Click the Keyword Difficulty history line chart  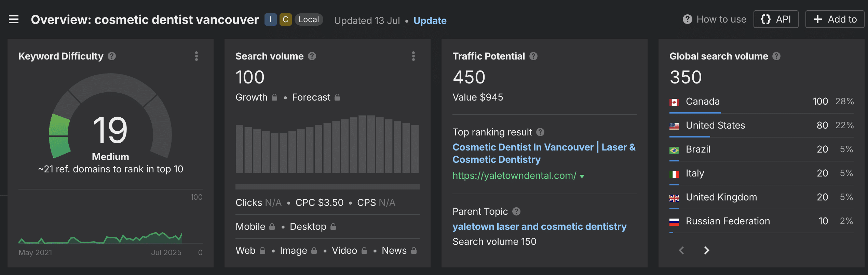[x=100, y=237]
